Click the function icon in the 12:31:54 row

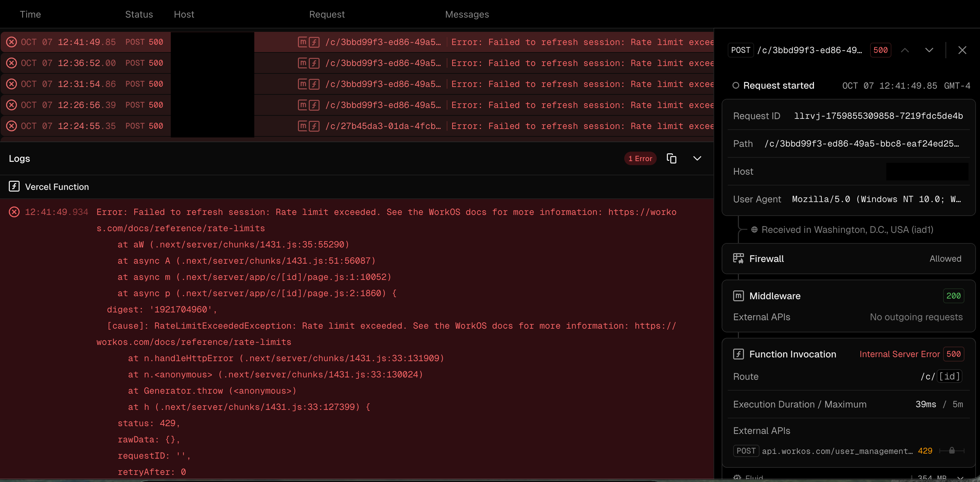click(314, 84)
